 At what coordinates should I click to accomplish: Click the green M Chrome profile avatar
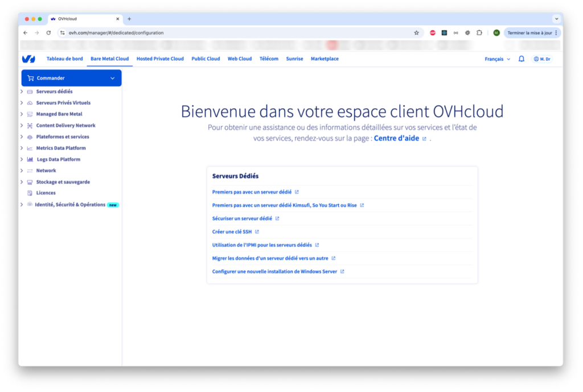pos(496,32)
